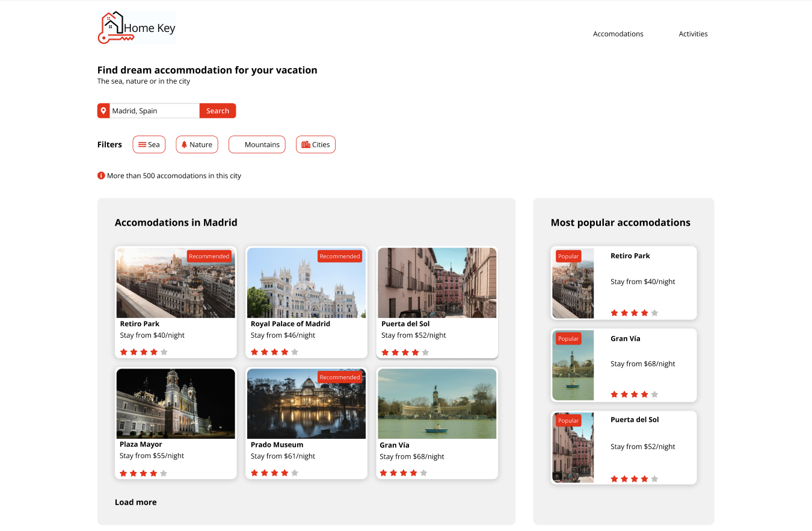The height and width of the screenshot is (531, 812).
Task: Click the buildings icon on the Cities filter
Action: point(305,144)
